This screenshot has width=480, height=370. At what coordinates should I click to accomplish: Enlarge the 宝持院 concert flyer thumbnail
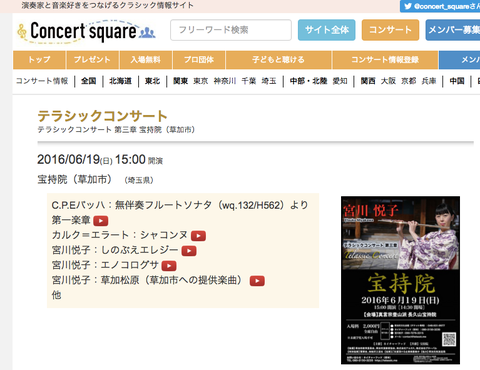click(400, 280)
